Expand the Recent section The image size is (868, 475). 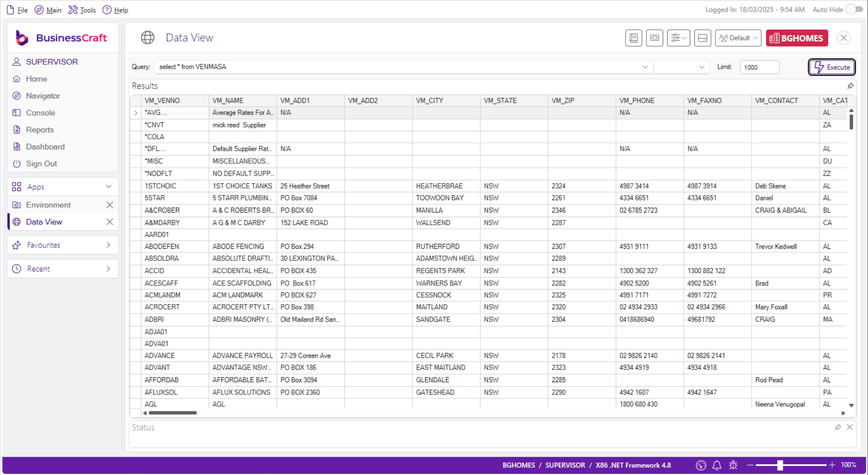[62, 269]
